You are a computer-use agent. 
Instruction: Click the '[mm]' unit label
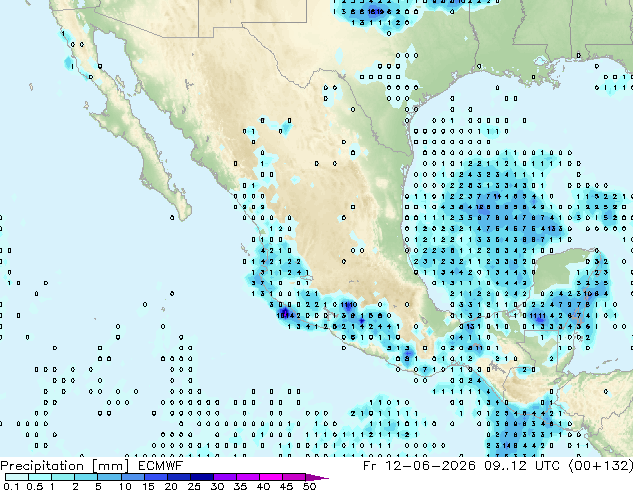(110, 466)
